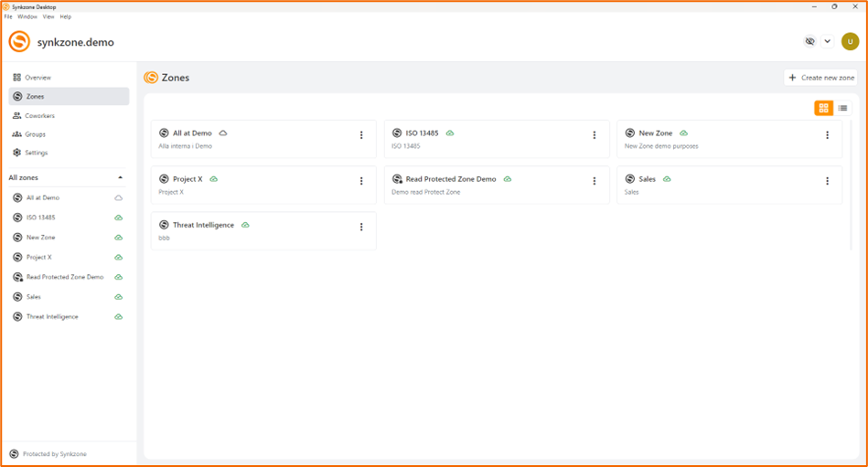Viewport: 868px width, 467px height.
Task: Open the File menu
Action: pos(8,16)
